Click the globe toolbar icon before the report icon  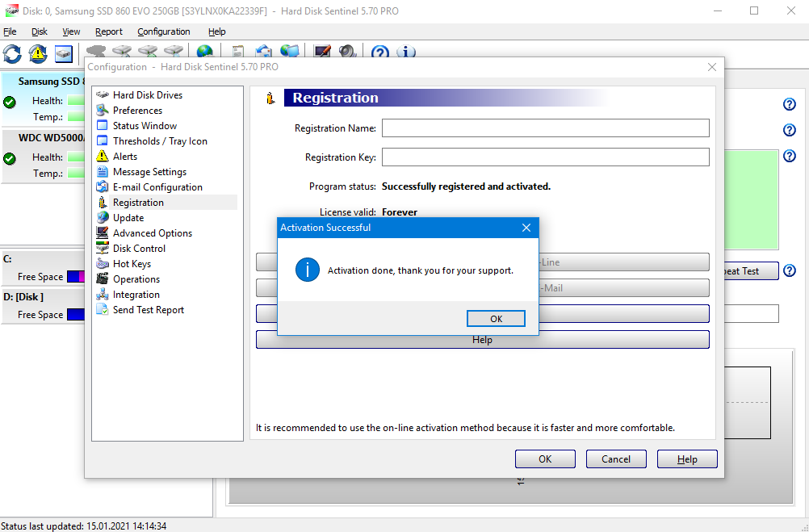[205, 51]
